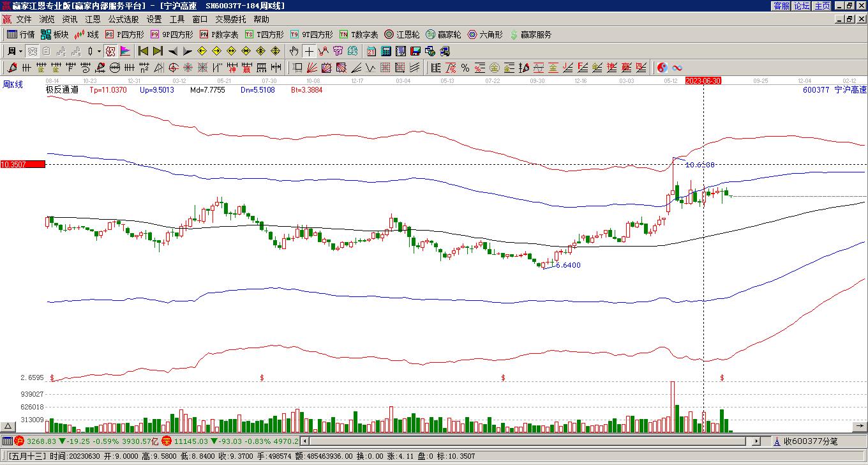Jump to first bar with skip-back arrow

tap(143, 51)
